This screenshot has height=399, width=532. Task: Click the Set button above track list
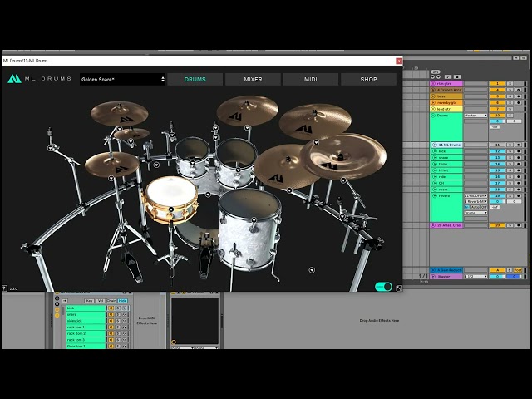pos(436,72)
